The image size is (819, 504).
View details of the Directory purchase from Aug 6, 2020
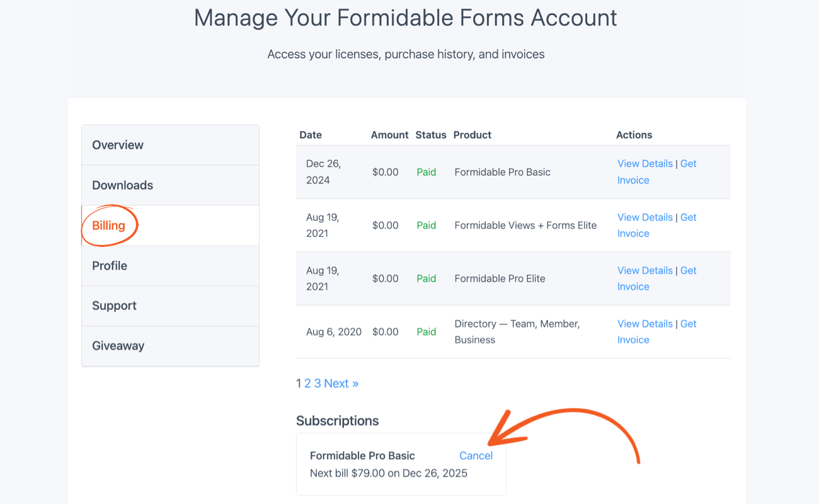[x=644, y=323]
